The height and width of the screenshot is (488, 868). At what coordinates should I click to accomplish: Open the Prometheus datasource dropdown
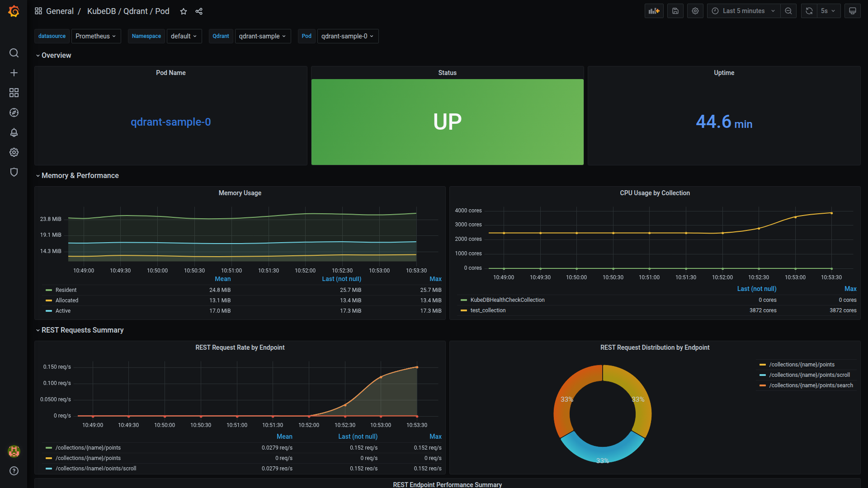(96, 36)
